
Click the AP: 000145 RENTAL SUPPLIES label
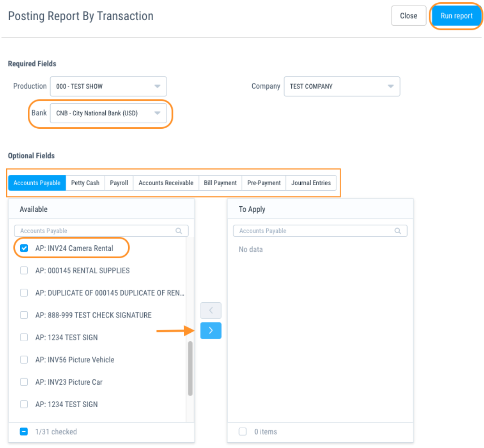pos(82,270)
